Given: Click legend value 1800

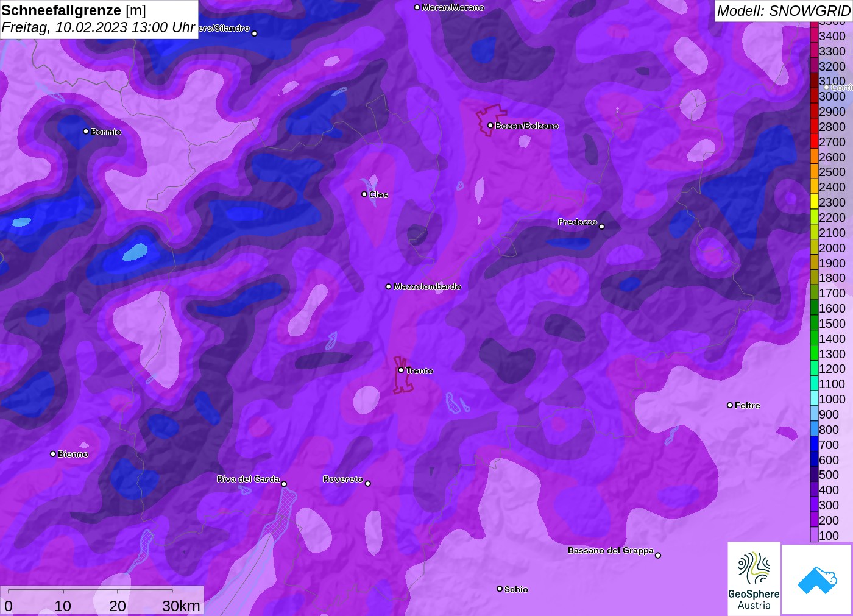Looking at the screenshot, I should (x=832, y=278).
